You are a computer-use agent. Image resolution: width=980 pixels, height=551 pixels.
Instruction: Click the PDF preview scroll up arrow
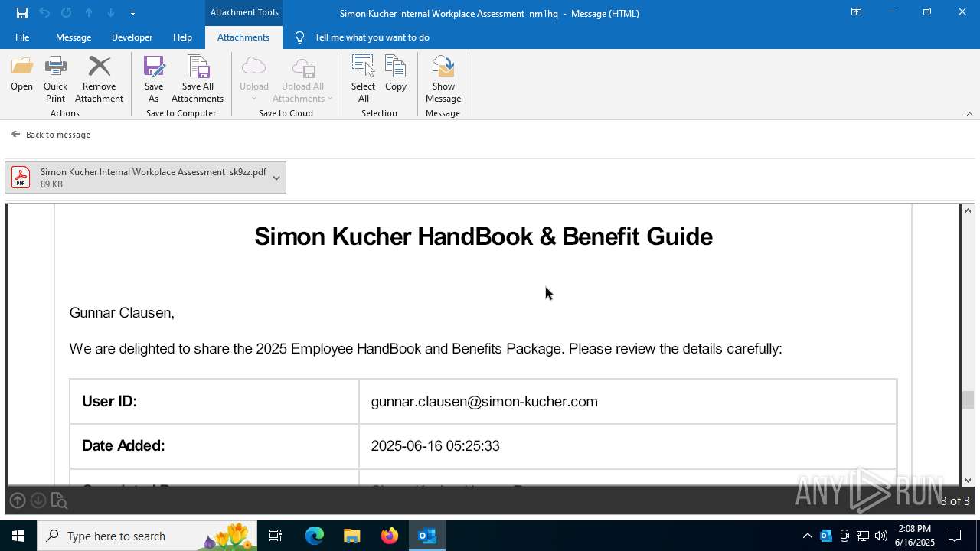(x=969, y=210)
